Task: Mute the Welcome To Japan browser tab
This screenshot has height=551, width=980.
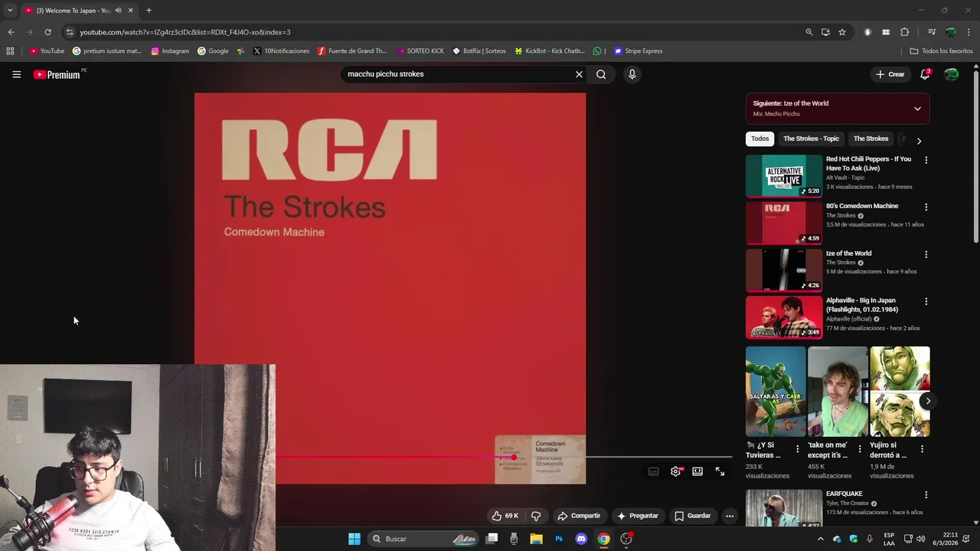Action: 118,10
